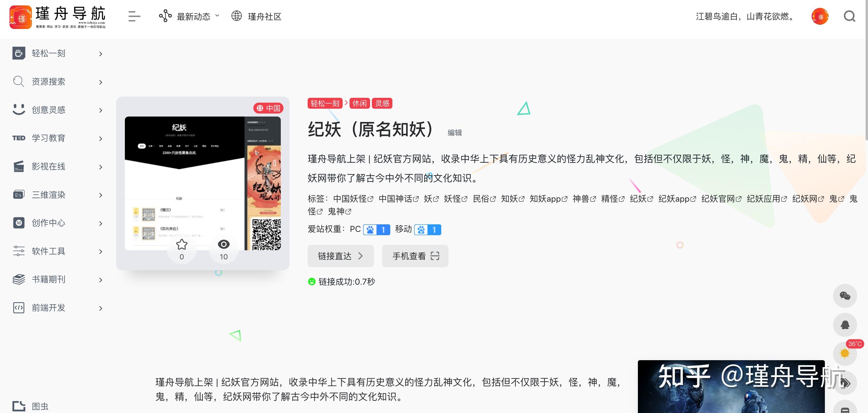
Task: Click the 资源搜索 magnifier sidebar icon
Action: click(x=18, y=82)
